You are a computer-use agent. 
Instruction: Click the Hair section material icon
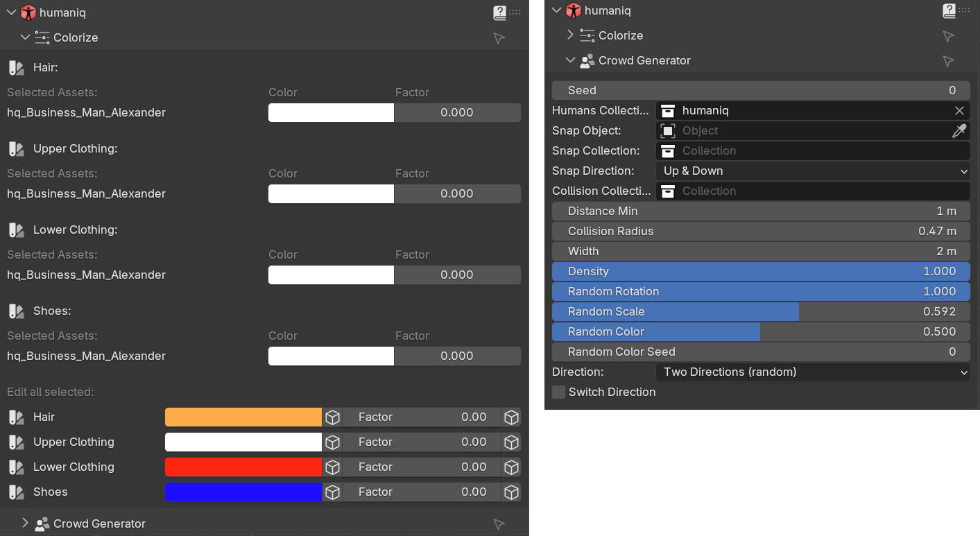(16, 67)
